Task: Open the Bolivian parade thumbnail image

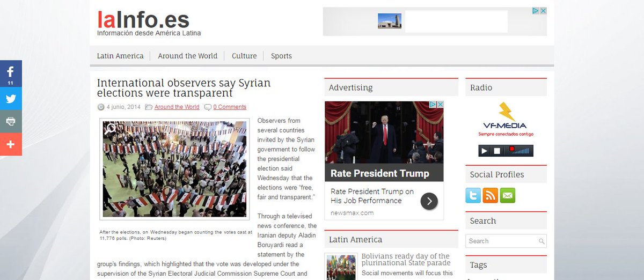Action: coord(341,267)
